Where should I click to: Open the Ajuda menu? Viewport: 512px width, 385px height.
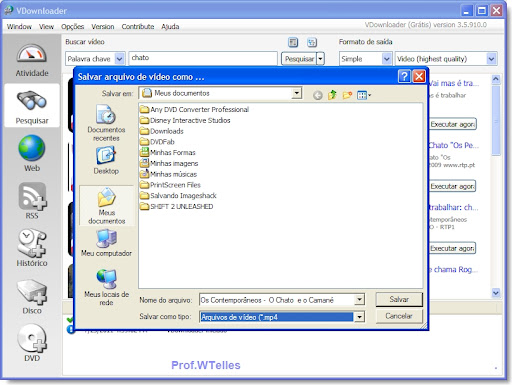tap(170, 27)
